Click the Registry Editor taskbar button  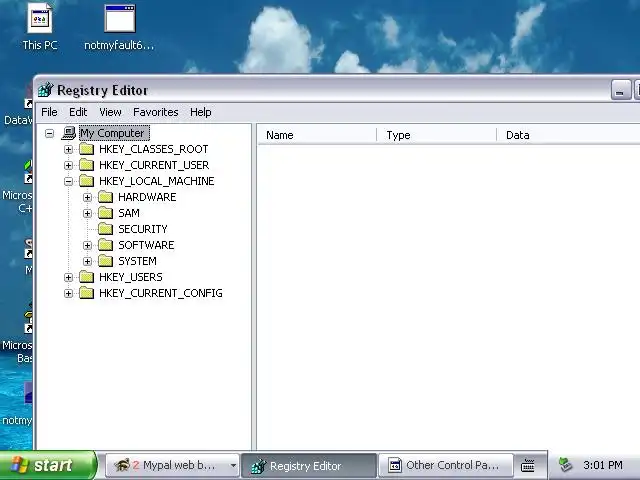pos(309,465)
